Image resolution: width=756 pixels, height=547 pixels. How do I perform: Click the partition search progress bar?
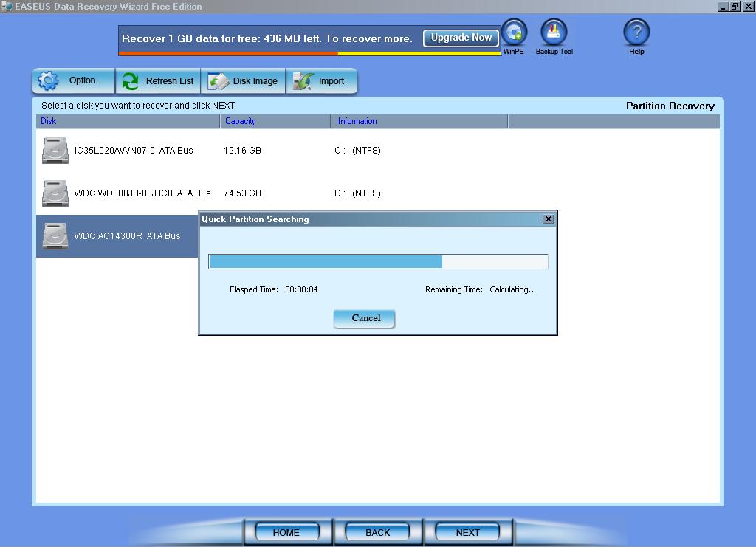pos(378,261)
